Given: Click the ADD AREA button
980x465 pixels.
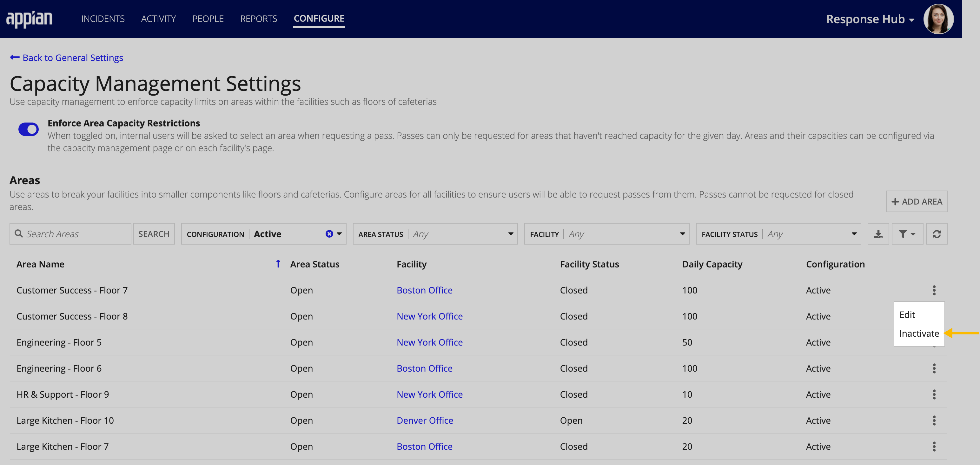Looking at the screenshot, I should [x=917, y=201].
